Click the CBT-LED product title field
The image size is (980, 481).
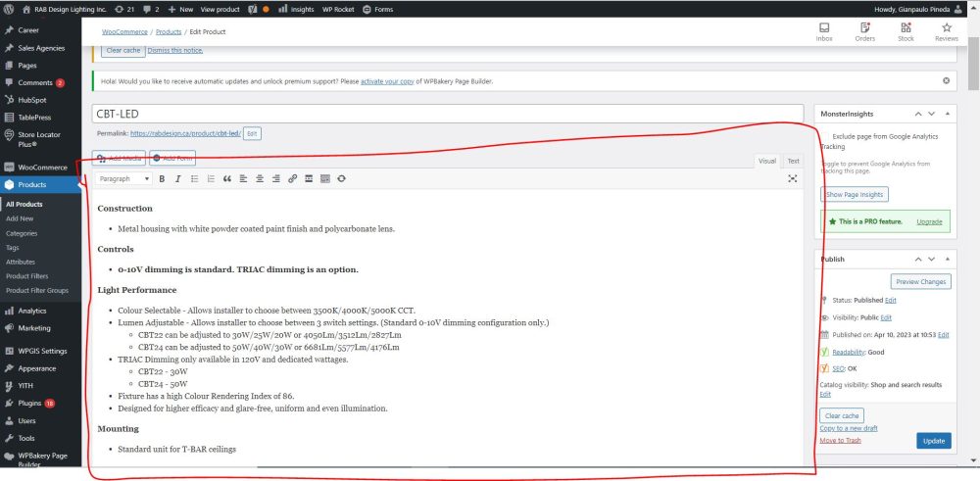[449, 114]
